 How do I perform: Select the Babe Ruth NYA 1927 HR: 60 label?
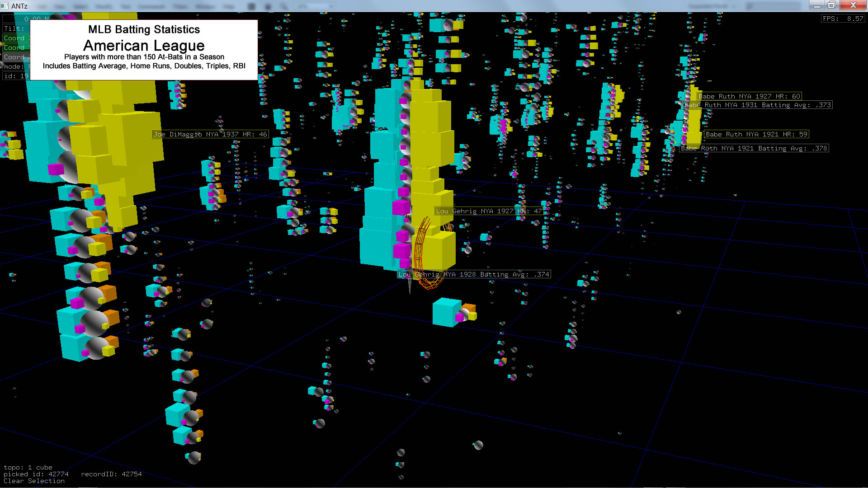(749, 96)
